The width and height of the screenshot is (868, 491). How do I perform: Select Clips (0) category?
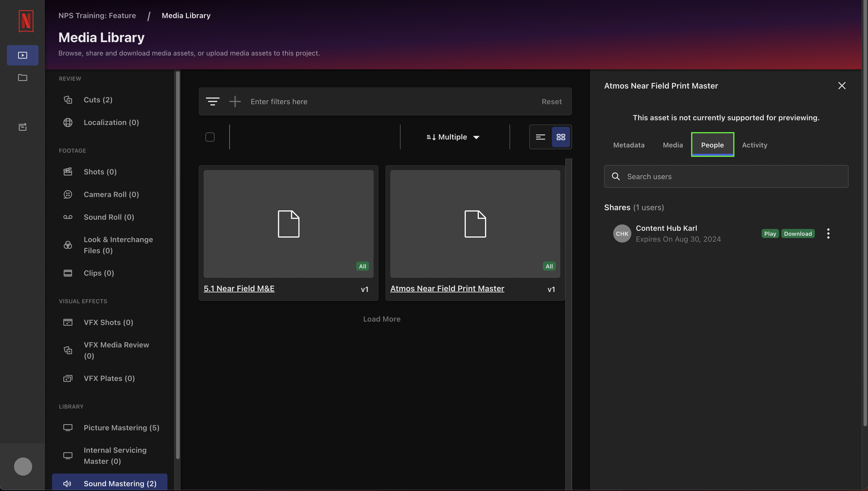pos(110,273)
